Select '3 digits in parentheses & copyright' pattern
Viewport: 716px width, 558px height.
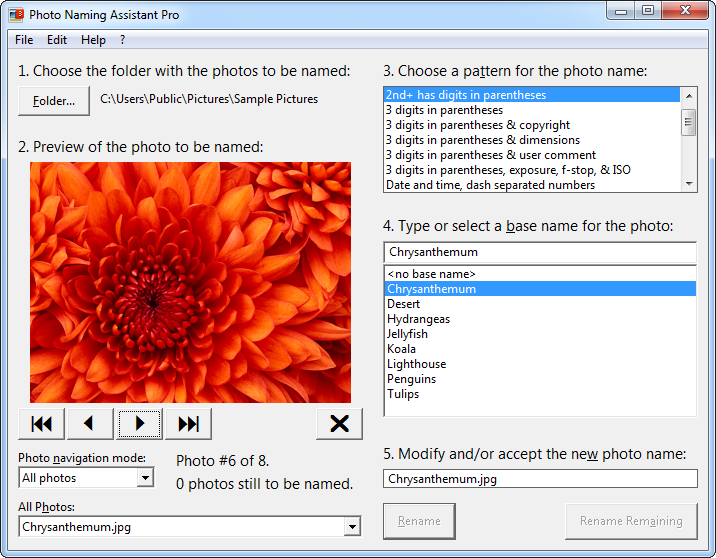coord(478,125)
